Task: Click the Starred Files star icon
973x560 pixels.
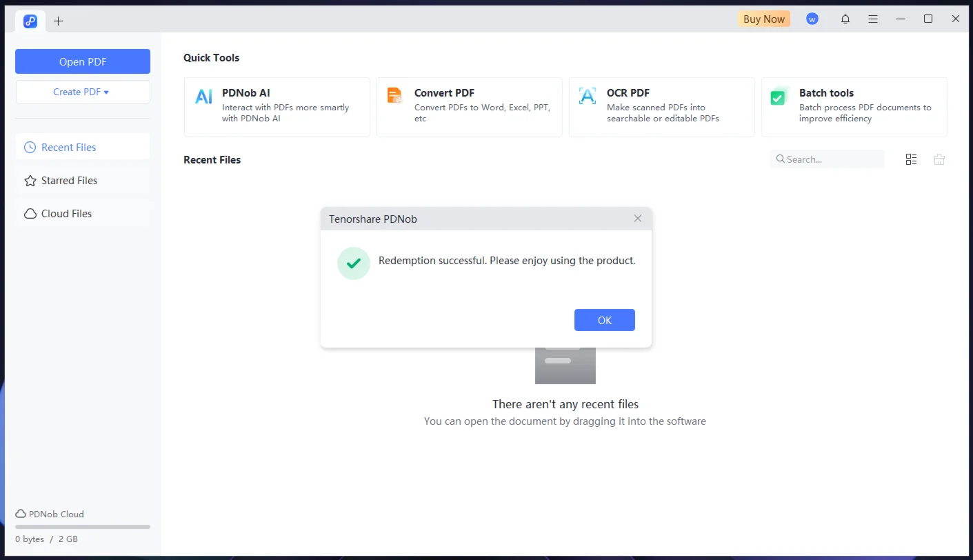Action: (30, 180)
